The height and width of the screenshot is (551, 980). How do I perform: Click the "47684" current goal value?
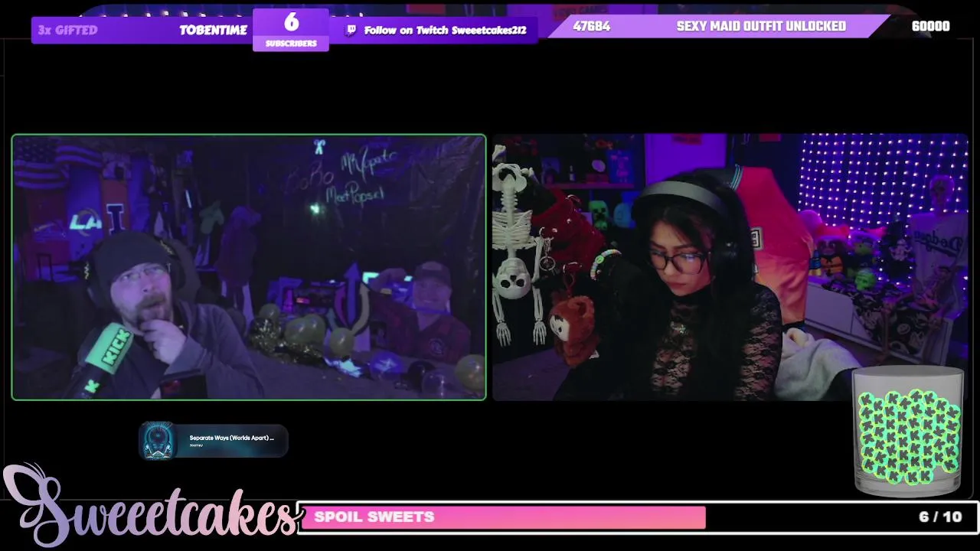coord(591,26)
